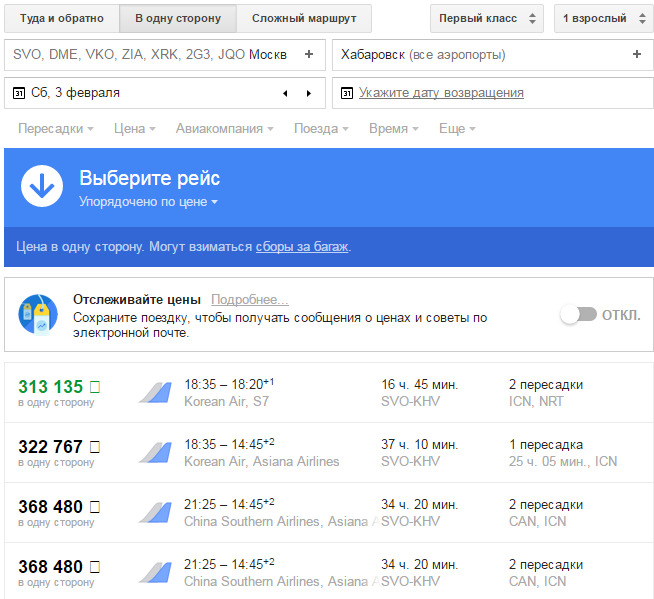654x599 pixels.
Task: Add another destination with plus icon
Action: tap(637, 54)
